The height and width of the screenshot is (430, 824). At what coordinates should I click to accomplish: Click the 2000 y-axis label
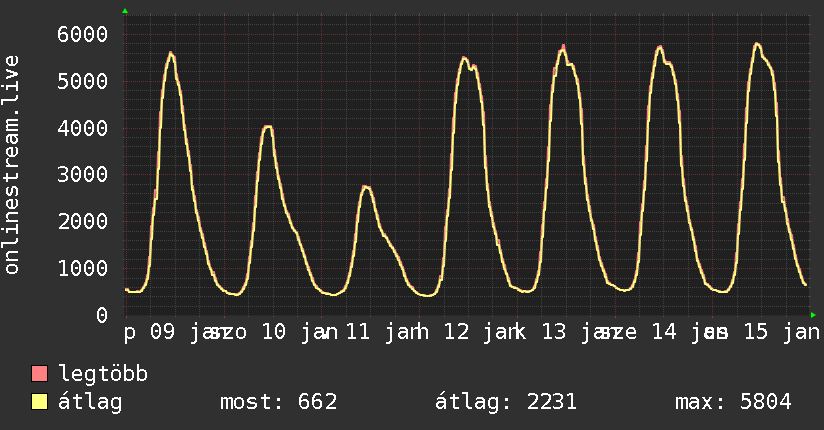click(83, 221)
